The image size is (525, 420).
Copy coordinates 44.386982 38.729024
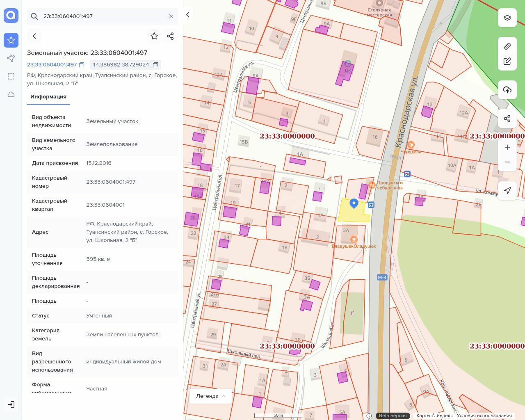coord(155,65)
